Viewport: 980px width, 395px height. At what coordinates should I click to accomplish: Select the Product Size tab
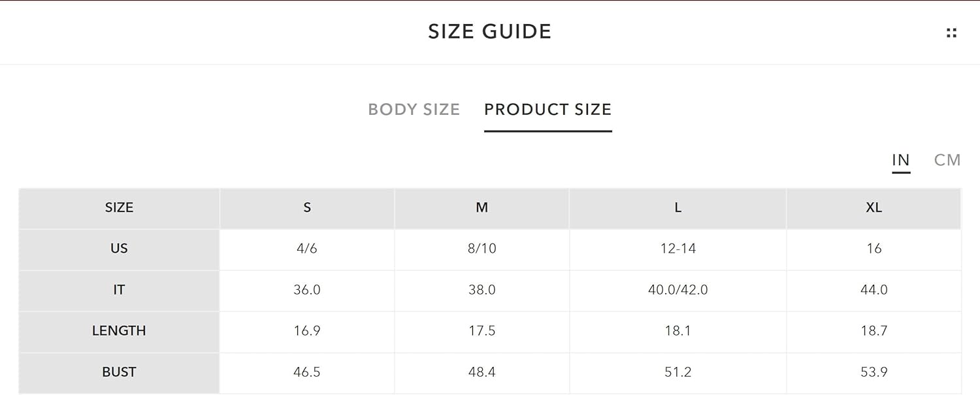[x=547, y=109]
